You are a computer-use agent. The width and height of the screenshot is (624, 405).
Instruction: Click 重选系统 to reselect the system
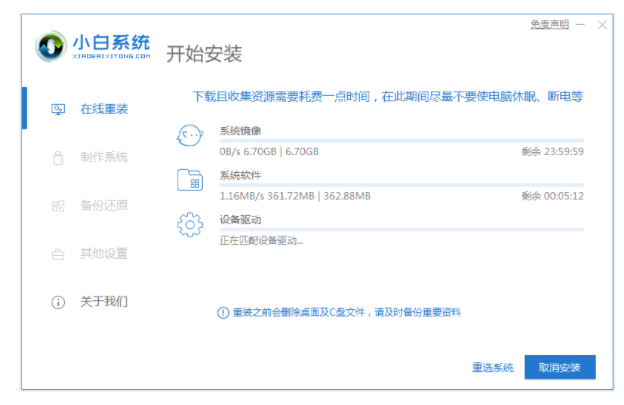pyautogui.click(x=493, y=367)
